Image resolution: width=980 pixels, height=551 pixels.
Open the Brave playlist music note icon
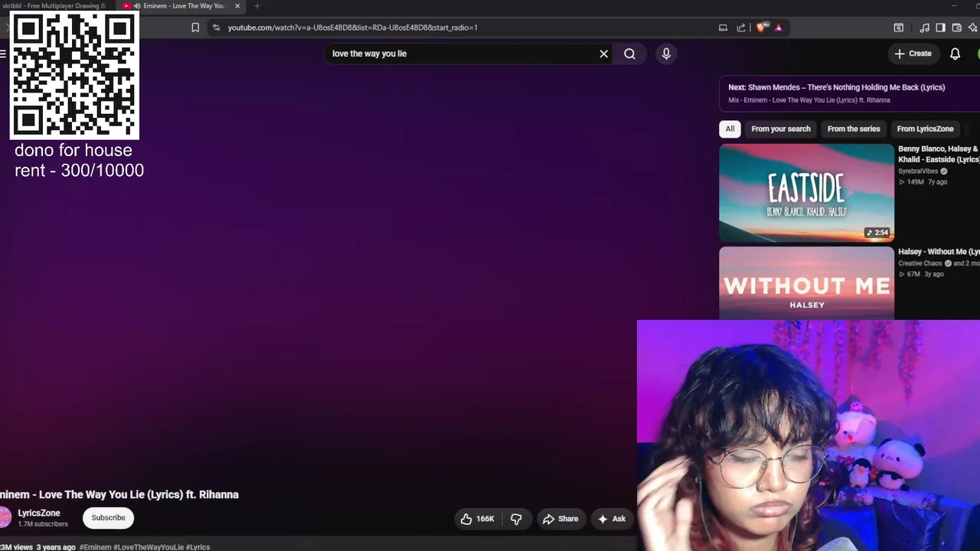point(924,28)
